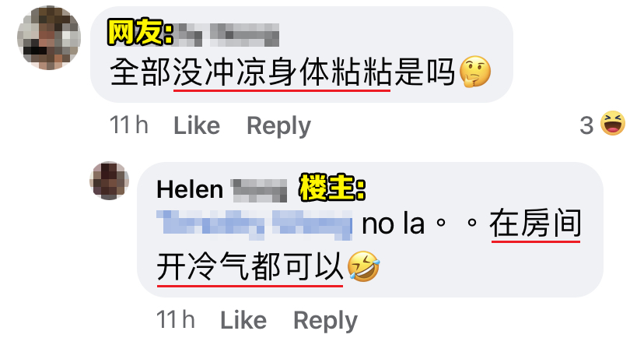This screenshot has height=338, width=644.
Task: Click the rolling laughing emoji in reply
Action: [x=363, y=266]
